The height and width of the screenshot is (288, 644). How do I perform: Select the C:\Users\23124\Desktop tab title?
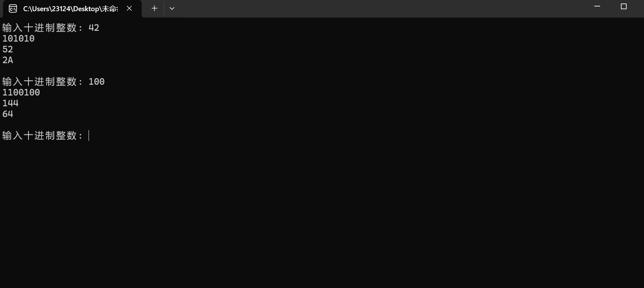(70, 8)
